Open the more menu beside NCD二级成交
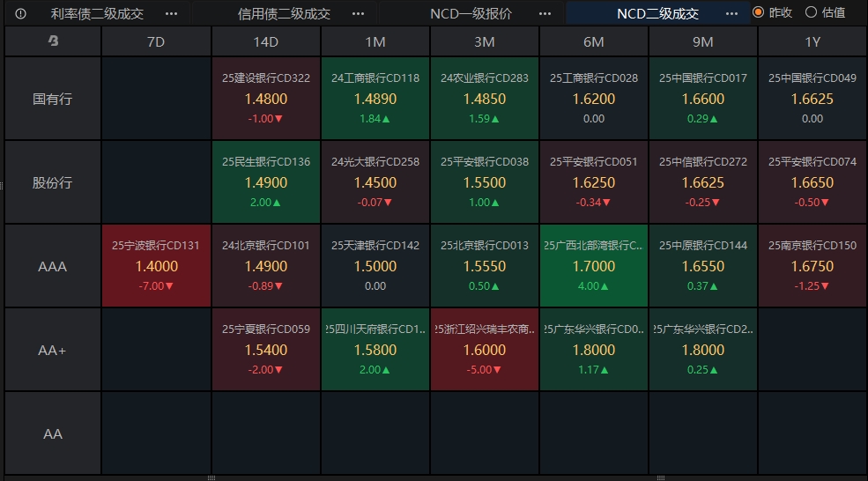Screen dimensions: 868x481 tap(731, 14)
